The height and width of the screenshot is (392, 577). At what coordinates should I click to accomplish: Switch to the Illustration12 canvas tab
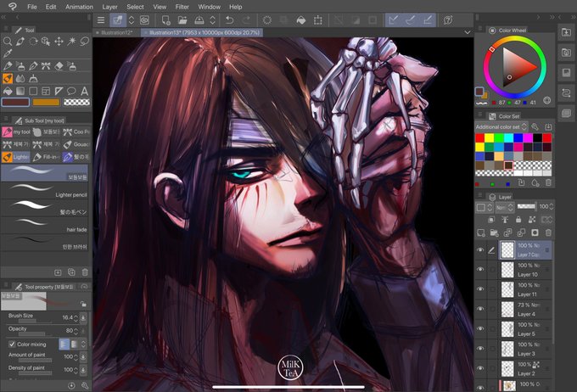(116, 32)
